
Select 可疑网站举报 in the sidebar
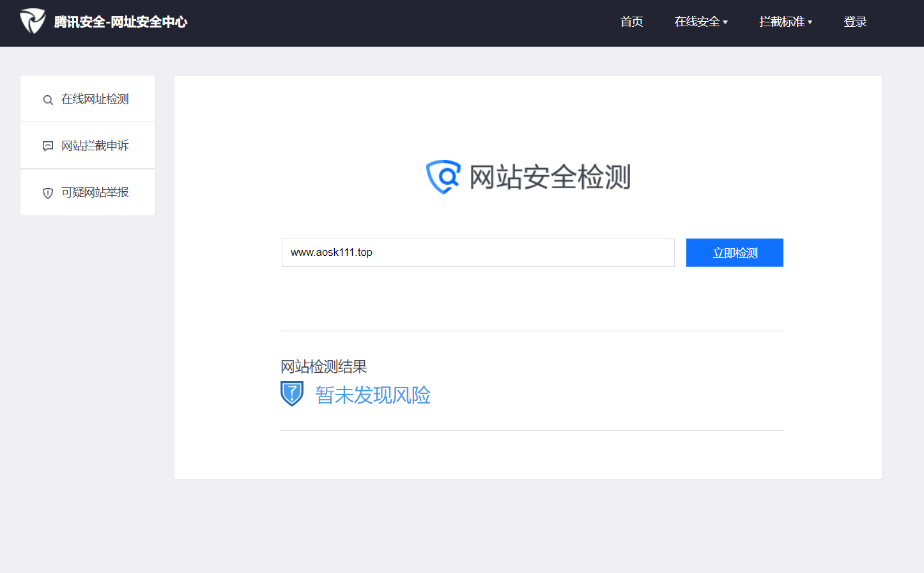(x=88, y=192)
